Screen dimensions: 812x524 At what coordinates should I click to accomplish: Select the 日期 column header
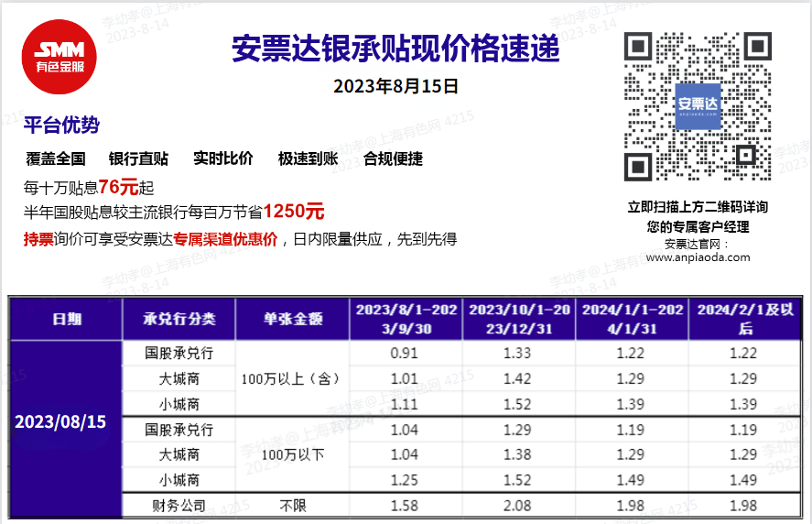tap(67, 319)
